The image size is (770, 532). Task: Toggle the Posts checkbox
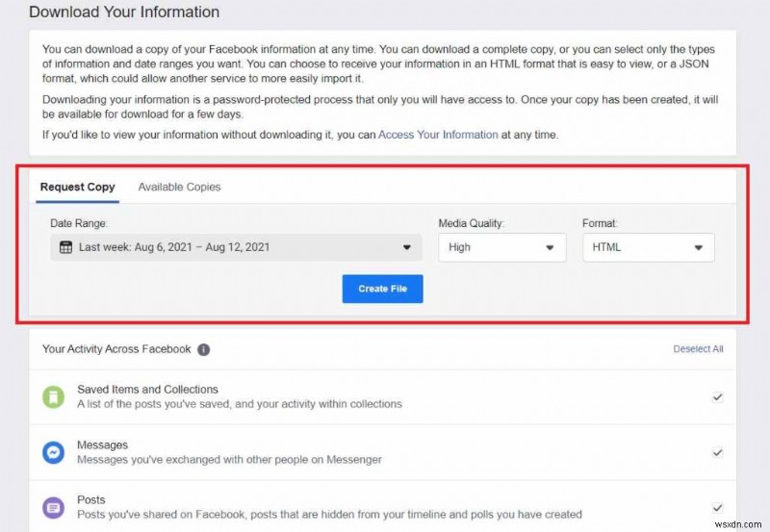point(717,507)
